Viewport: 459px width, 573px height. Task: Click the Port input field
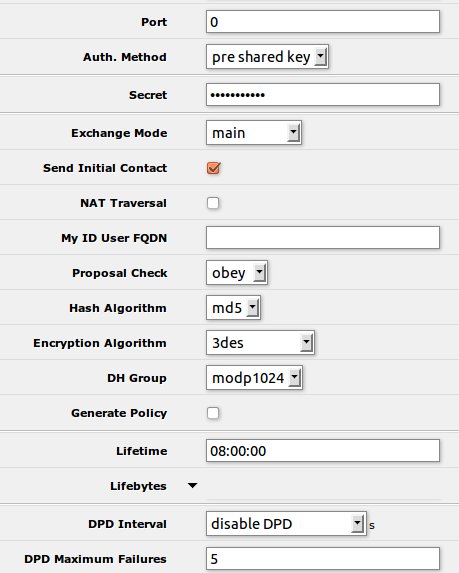pos(323,22)
